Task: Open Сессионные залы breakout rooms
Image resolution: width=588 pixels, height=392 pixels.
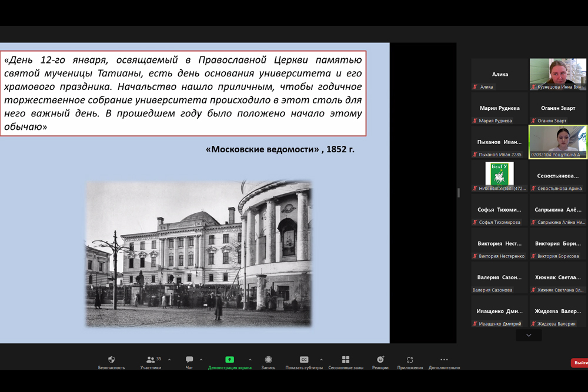Action: click(x=346, y=360)
